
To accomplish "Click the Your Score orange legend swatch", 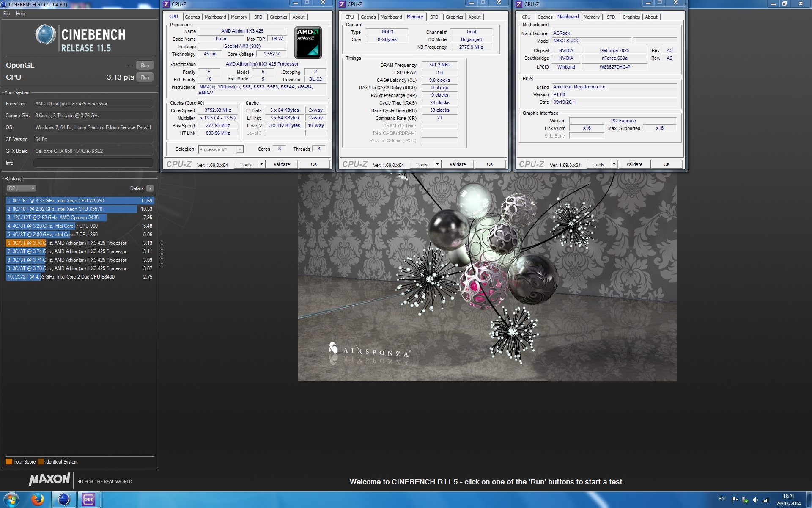I will pos(9,462).
